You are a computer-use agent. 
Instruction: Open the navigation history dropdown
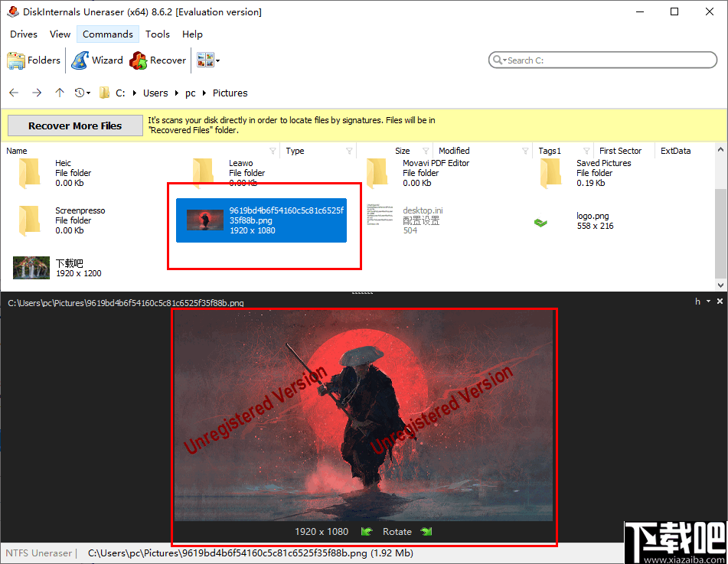(x=83, y=93)
